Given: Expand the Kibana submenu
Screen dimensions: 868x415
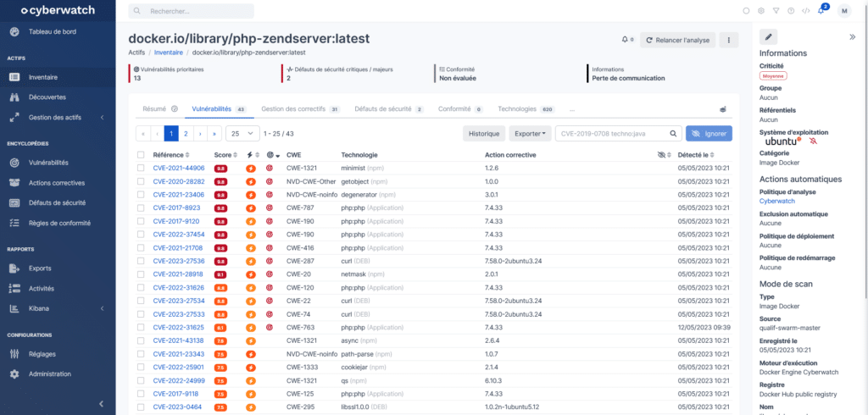Looking at the screenshot, I should click(x=103, y=308).
